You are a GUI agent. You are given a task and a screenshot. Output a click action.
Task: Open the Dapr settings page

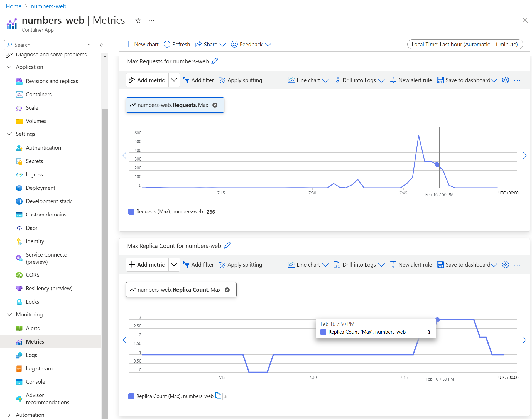click(31, 228)
